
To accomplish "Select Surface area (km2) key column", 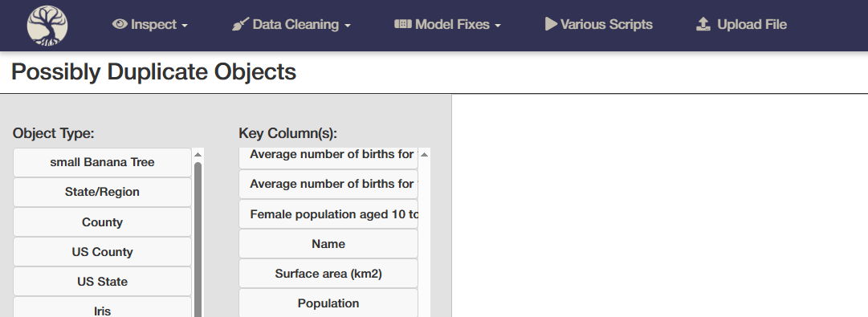I will point(328,274).
